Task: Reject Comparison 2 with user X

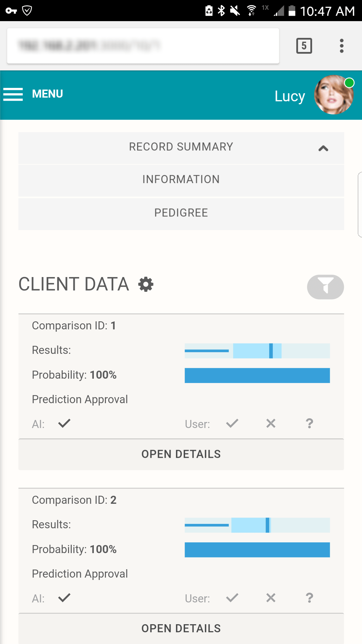Action: click(x=271, y=598)
